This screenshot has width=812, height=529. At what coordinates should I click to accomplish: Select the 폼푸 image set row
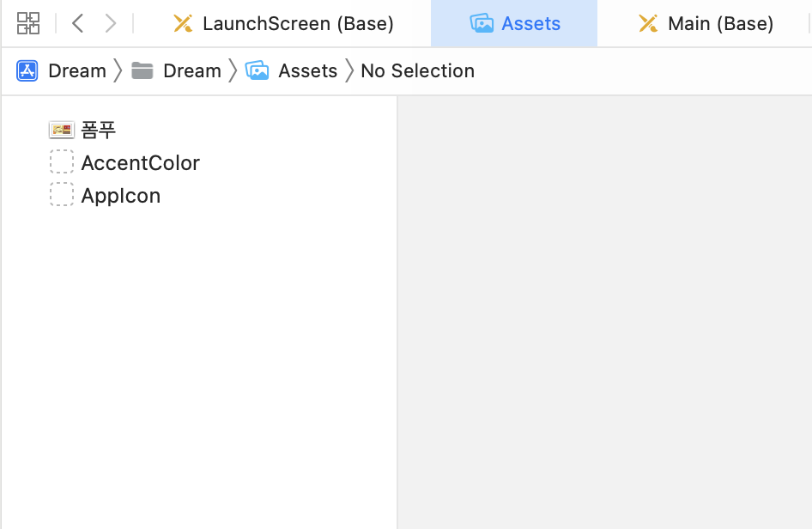point(199,130)
